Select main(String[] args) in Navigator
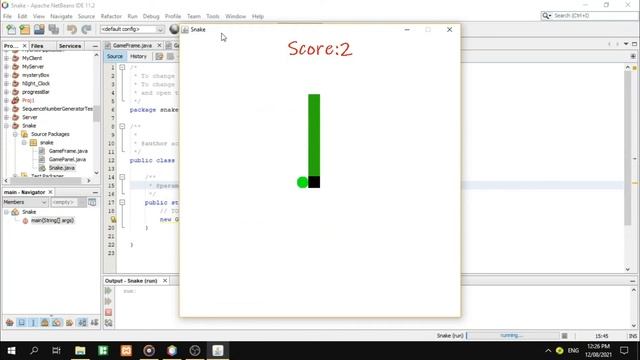Screen dimensions: 640x360 (x=52, y=220)
